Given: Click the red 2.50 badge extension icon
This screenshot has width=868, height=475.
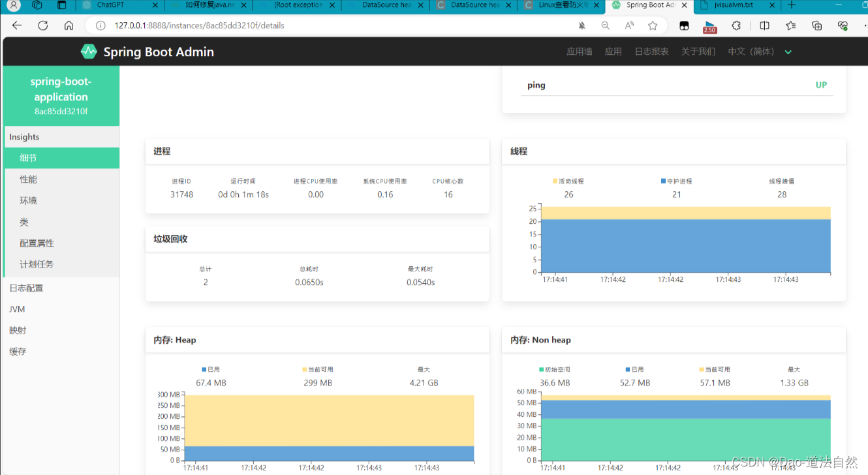Looking at the screenshot, I should (x=709, y=27).
